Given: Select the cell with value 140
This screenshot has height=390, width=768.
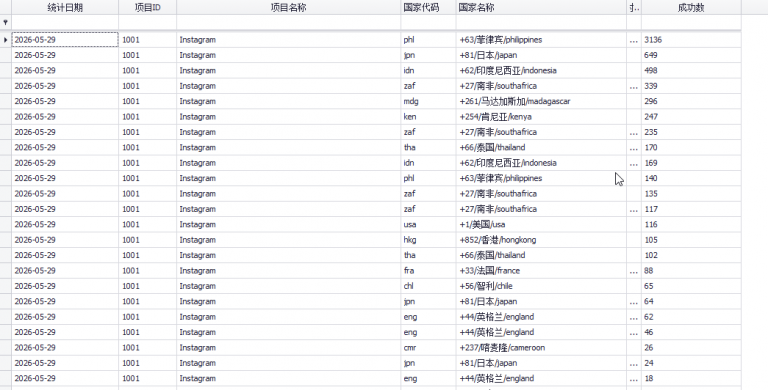Looking at the screenshot, I should (x=691, y=178).
